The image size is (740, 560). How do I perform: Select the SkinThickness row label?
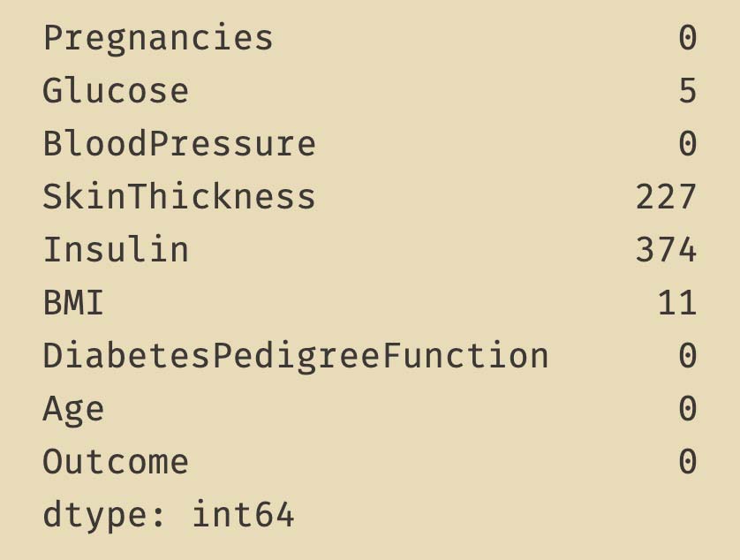179,197
